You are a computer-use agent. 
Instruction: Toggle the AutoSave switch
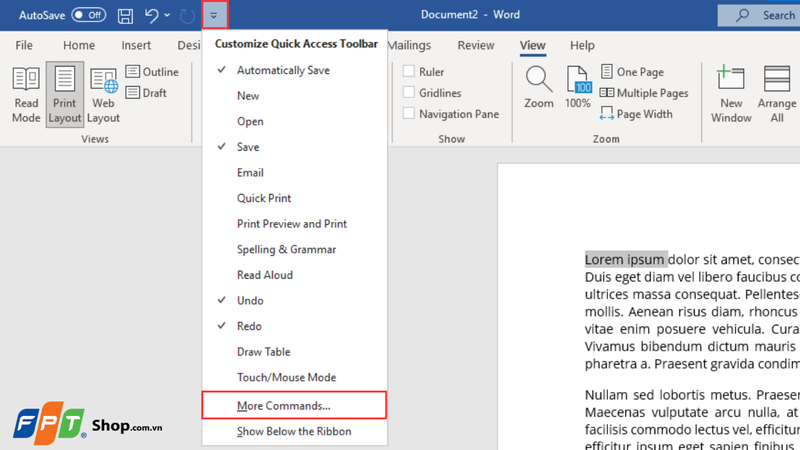89,15
